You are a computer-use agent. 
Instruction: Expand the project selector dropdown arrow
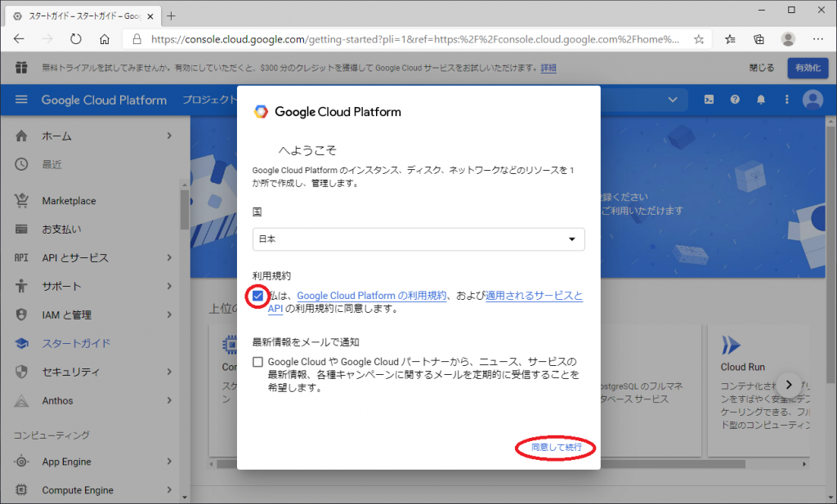pyautogui.click(x=673, y=100)
